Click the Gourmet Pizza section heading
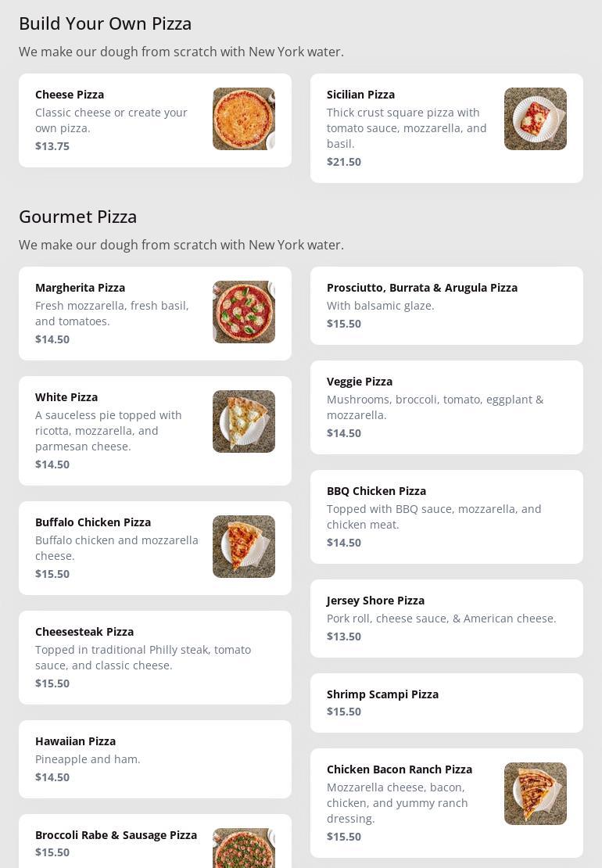The height and width of the screenshot is (868, 602). coord(78,217)
